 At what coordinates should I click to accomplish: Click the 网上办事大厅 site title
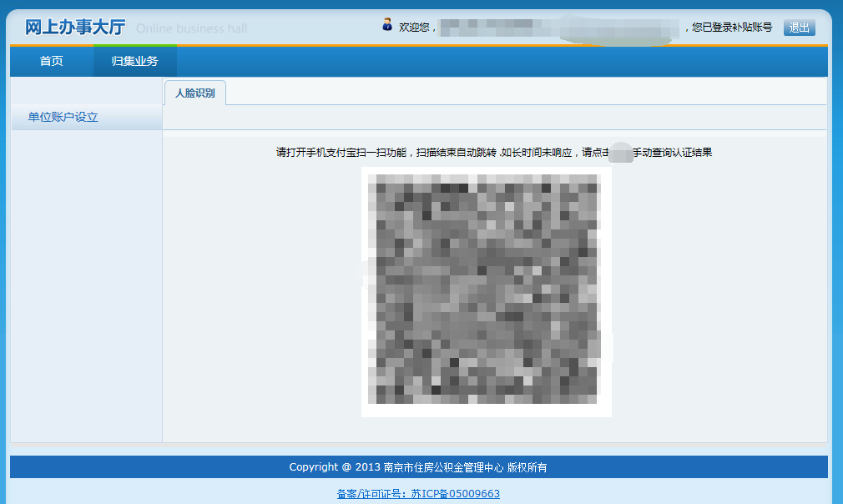tap(75, 28)
